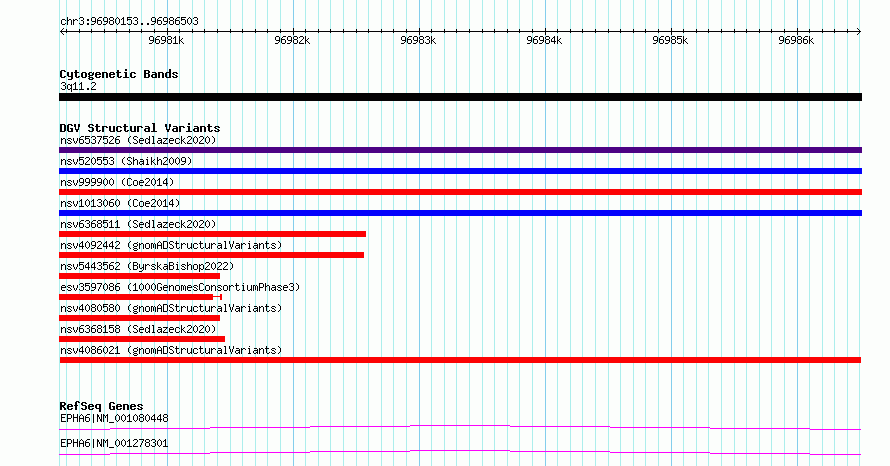Open the DGV Structural Variants track heading
The image size is (890, 466).
(140, 128)
